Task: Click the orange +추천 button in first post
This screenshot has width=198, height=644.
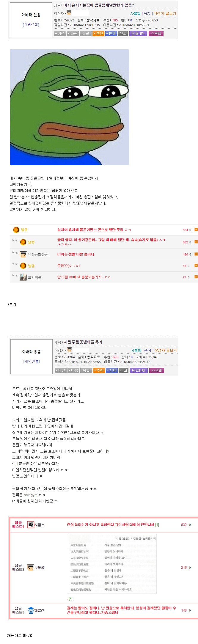Action: tap(98, 34)
